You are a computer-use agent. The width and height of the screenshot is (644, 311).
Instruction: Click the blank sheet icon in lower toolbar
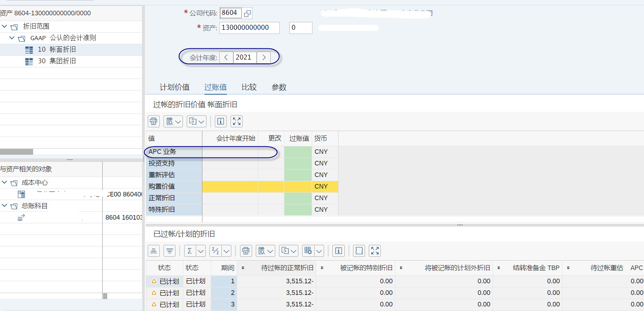[359, 251]
